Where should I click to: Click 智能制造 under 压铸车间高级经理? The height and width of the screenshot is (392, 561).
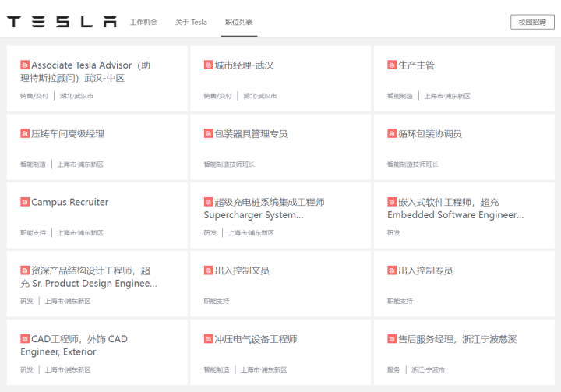click(33, 164)
